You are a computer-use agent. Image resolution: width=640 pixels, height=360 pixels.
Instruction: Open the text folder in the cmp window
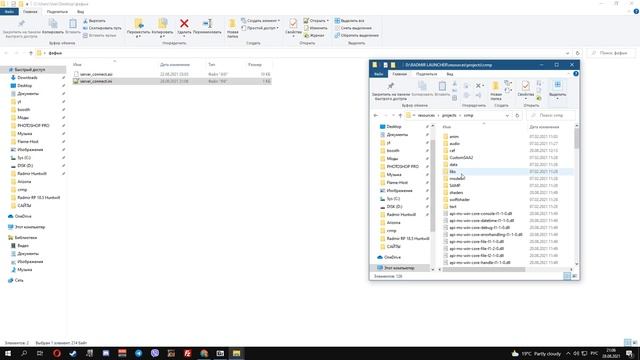453,207
